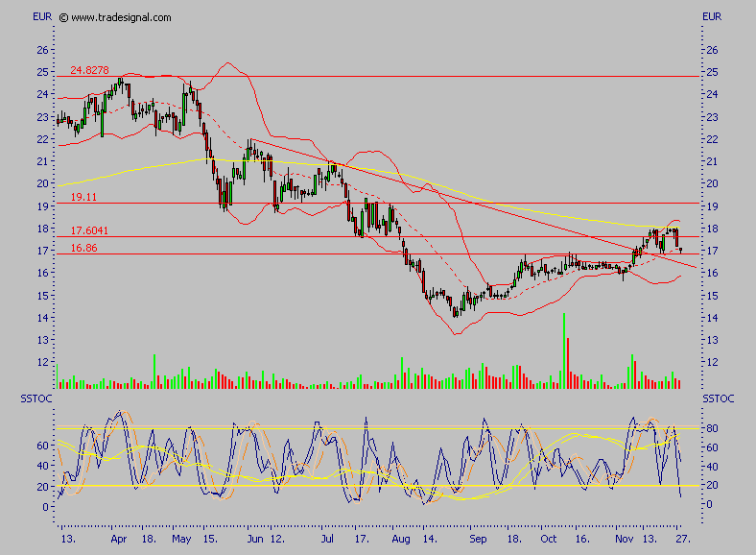Click the 40 tick on the left SSTOC axis
The image size is (756, 555).
[x=42, y=466]
